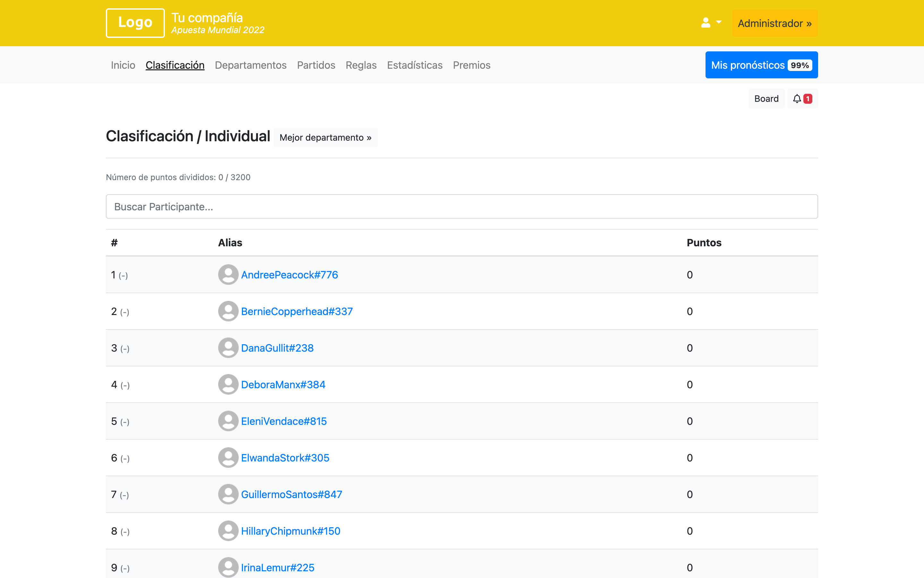Click the 99% badge on Mis pronósticos
Screen dimensions: 924x578
pos(800,66)
